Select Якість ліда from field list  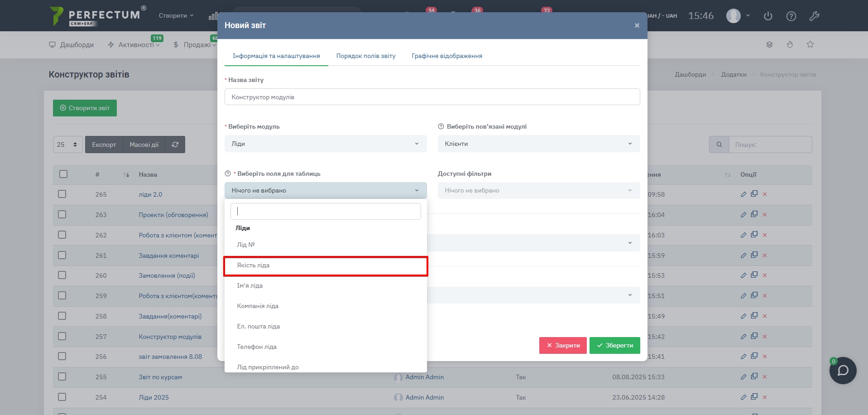click(326, 265)
